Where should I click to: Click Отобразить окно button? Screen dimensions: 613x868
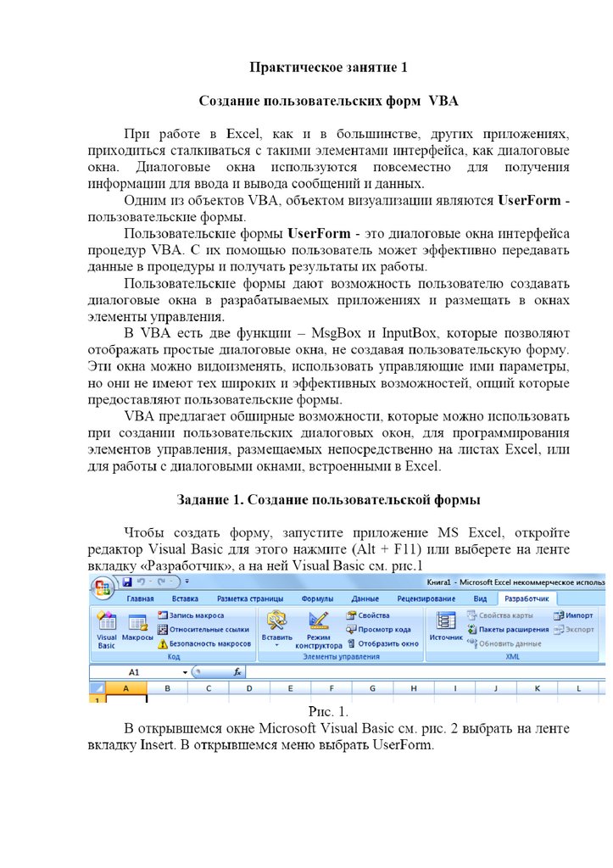[x=382, y=644]
